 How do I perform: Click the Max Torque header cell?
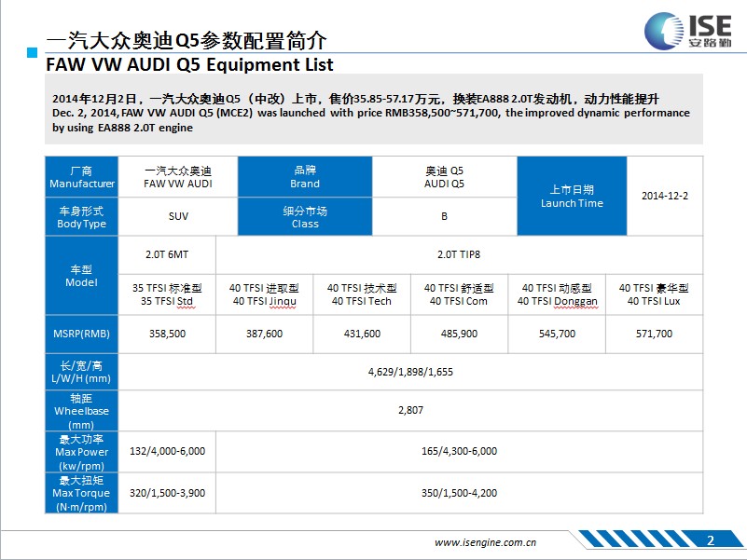81,493
